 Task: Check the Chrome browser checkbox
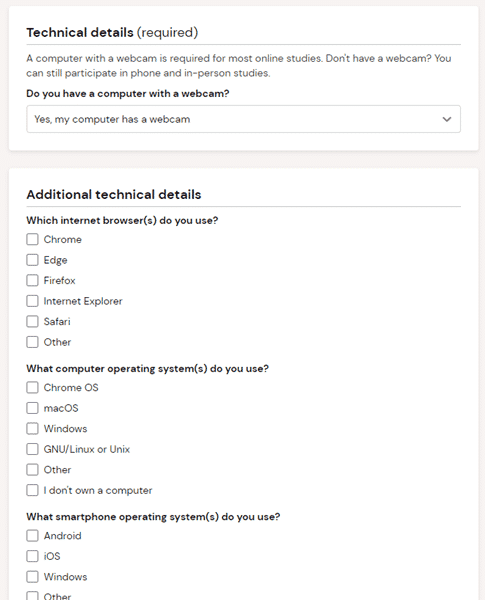click(x=33, y=240)
